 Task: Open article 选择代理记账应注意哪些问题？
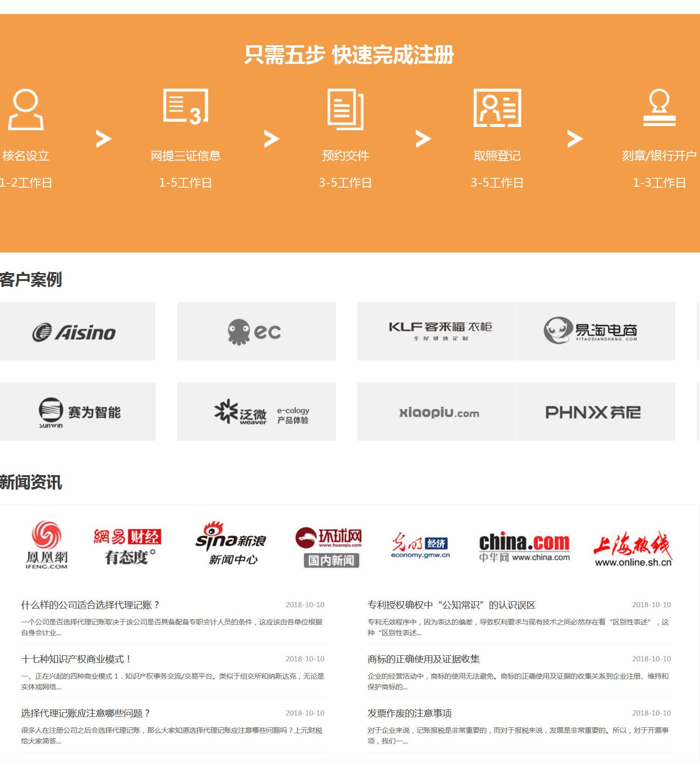86,713
